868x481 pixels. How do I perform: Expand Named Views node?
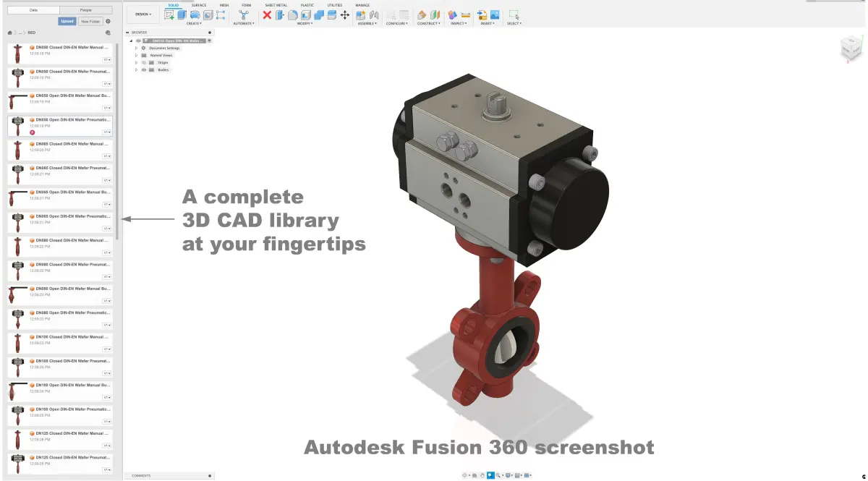136,55
